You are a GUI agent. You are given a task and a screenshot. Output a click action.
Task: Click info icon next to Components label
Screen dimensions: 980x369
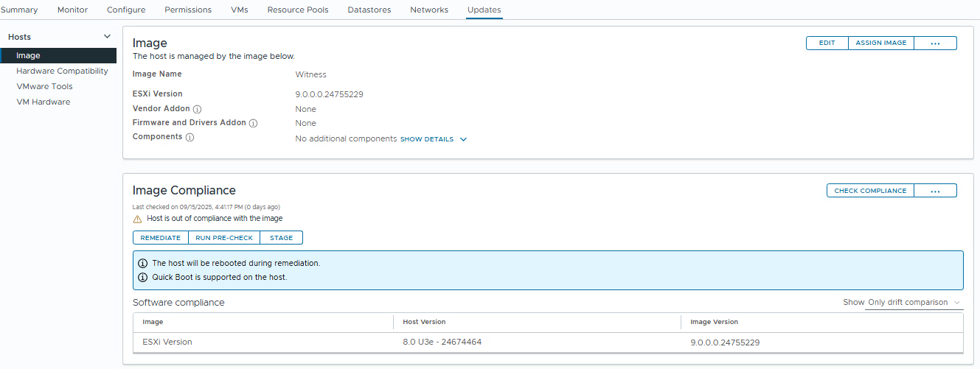(190, 137)
